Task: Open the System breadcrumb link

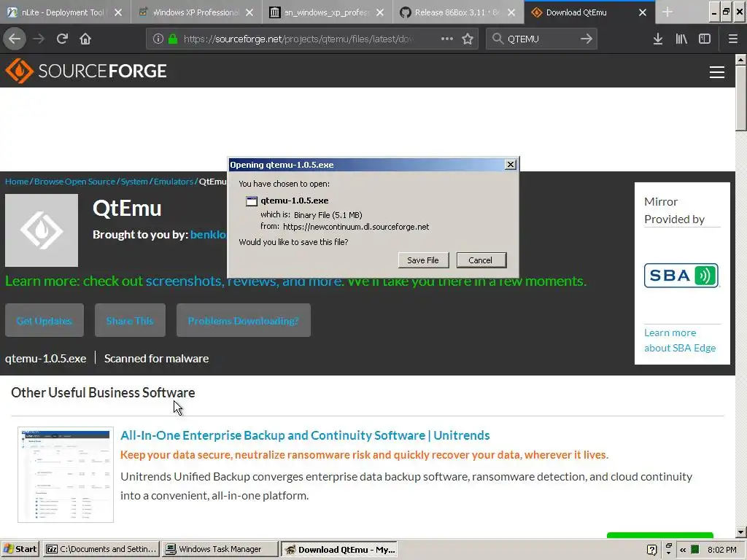Action: click(134, 182)
